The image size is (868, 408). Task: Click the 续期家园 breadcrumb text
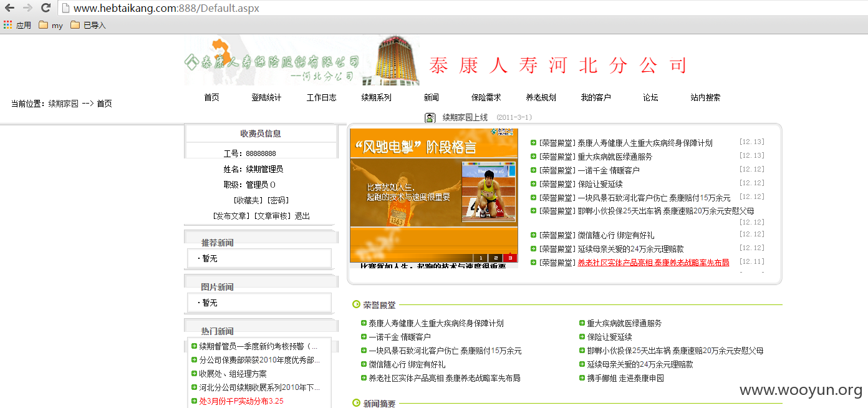[64, 104]
